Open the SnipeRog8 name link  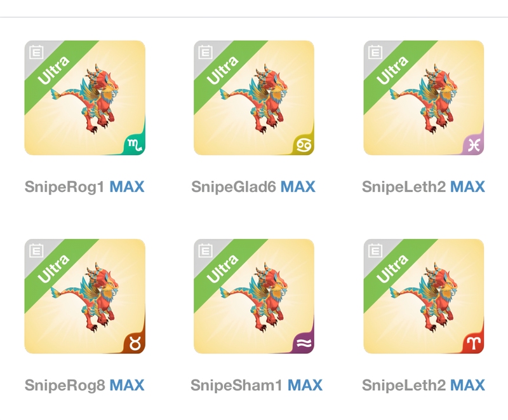point(65,385)
